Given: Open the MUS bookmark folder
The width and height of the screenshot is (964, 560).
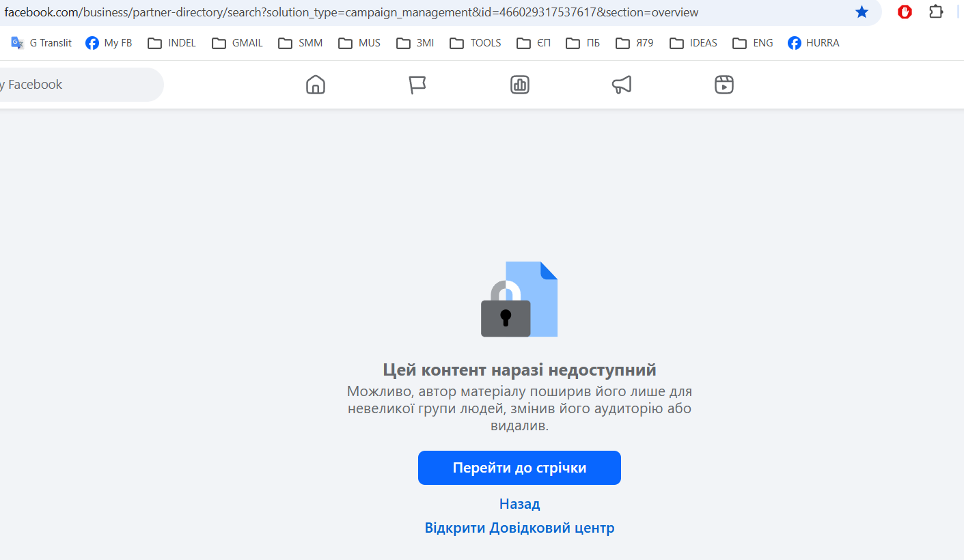Looking at the screenshot, I should (x=359, y=43).
